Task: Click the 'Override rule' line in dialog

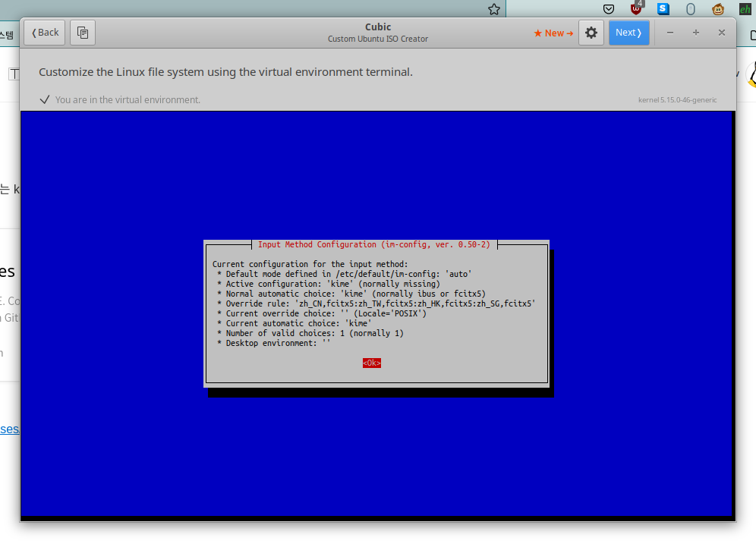Action: pos(376,303)
